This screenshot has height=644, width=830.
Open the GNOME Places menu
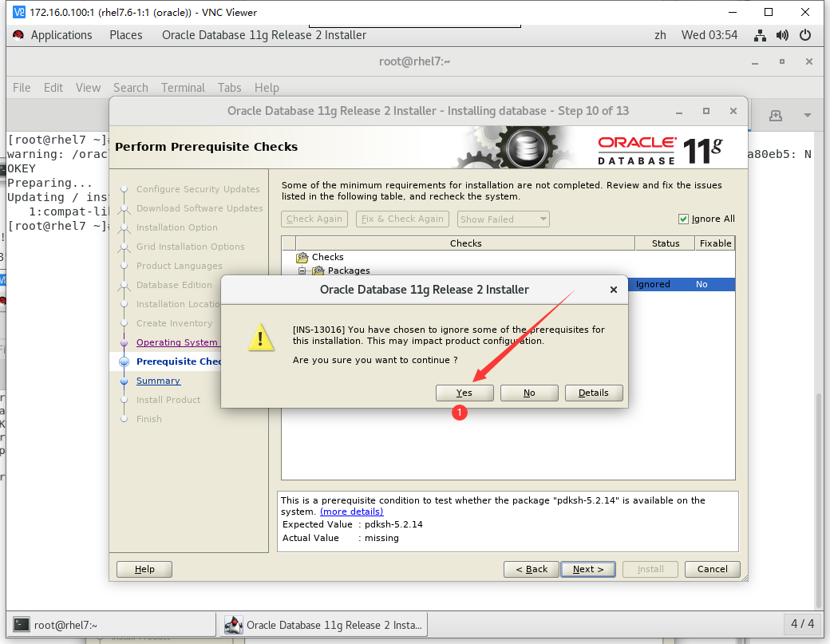pos(126,35)
